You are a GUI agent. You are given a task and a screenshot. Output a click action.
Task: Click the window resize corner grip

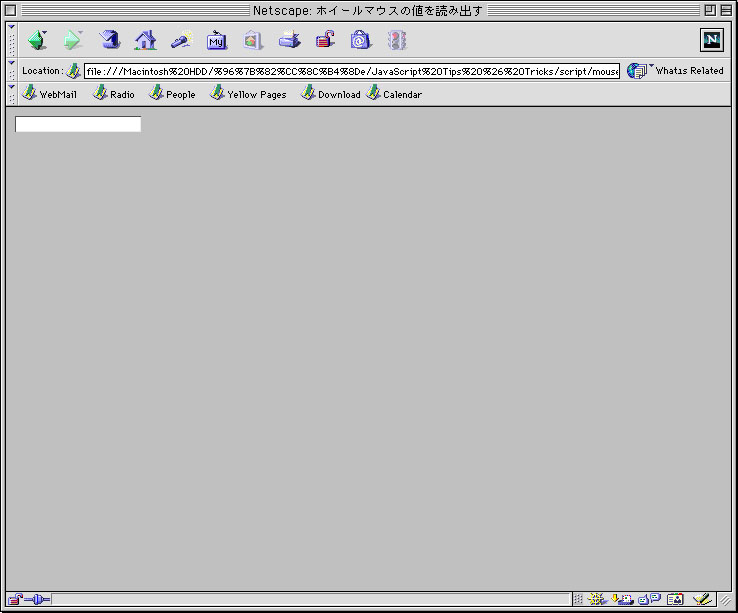pos(725,599)
